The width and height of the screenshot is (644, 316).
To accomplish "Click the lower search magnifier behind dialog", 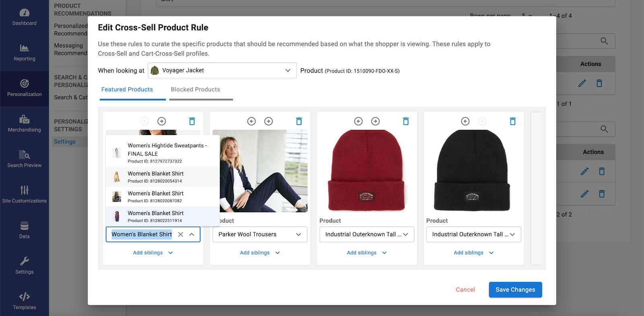I will pos(604,129).
